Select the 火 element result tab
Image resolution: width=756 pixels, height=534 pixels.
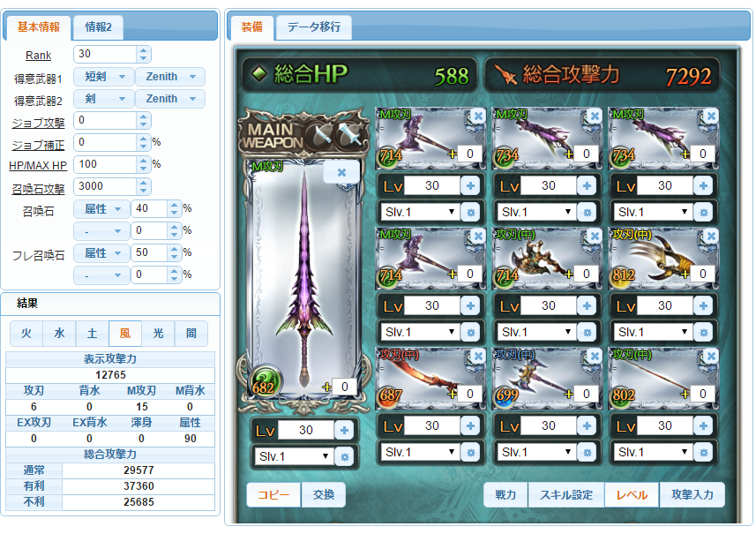click(x=26, y=334)
